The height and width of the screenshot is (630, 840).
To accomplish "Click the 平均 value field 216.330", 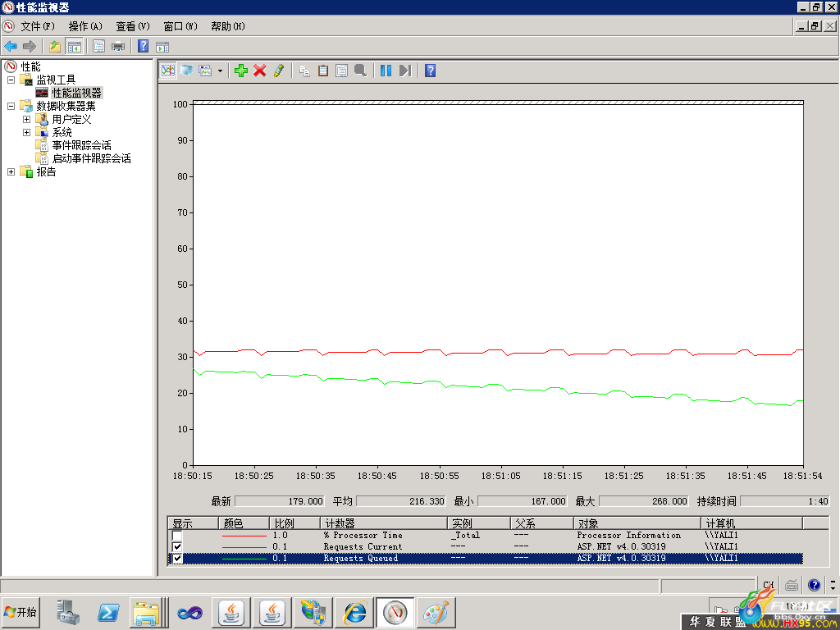I will click(x=400, y=501).
